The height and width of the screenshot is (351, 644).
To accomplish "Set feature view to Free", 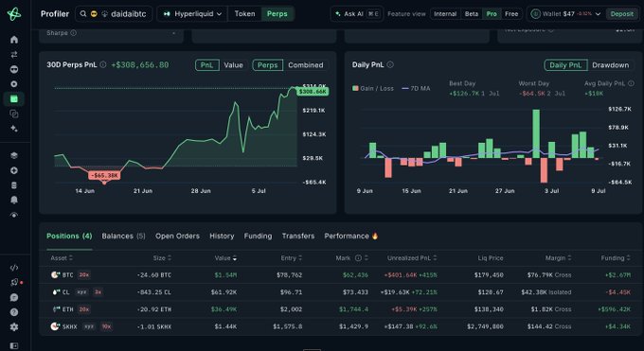I will tap(511, 14).
